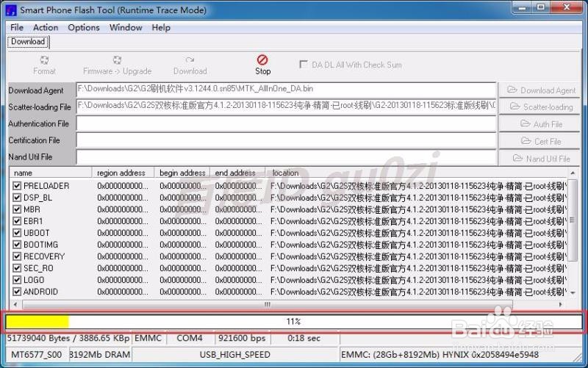Select the Download tab
The image size is (588, 368).
28,42
